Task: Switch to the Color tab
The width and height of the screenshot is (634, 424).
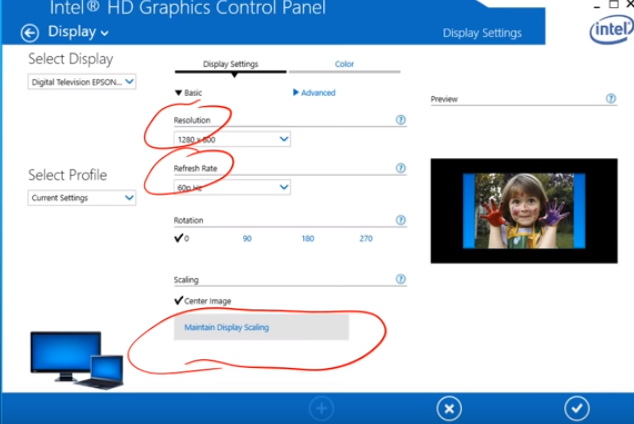Action: click(x=344, y=64)
